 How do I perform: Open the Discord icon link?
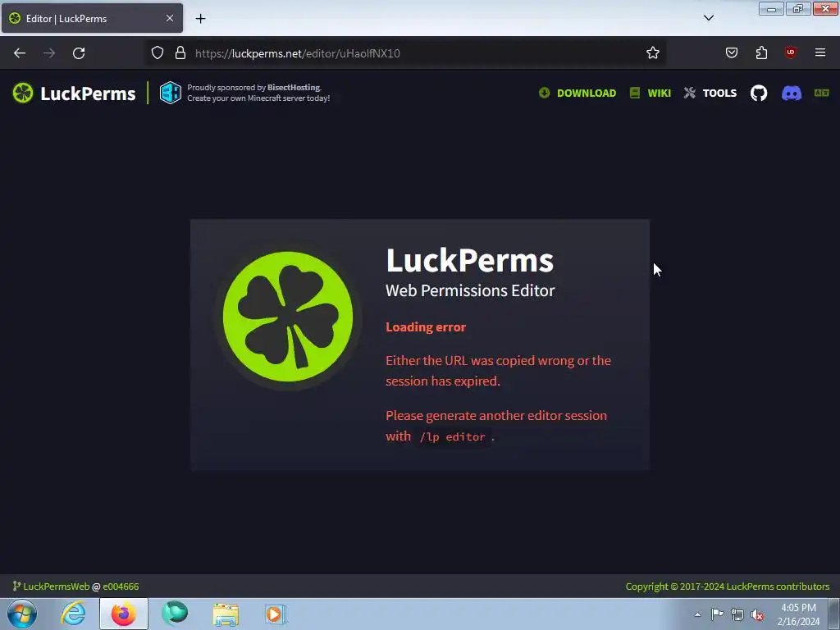(792, 94)
